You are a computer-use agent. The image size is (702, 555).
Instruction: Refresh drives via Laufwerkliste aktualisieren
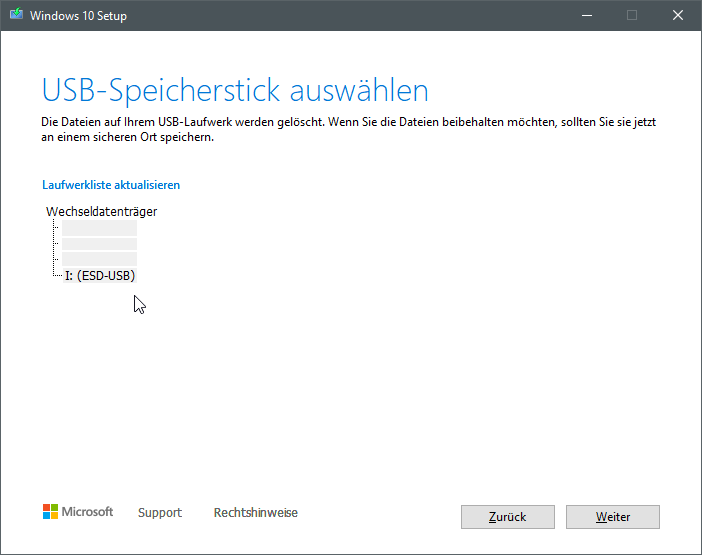click(111, 185)
